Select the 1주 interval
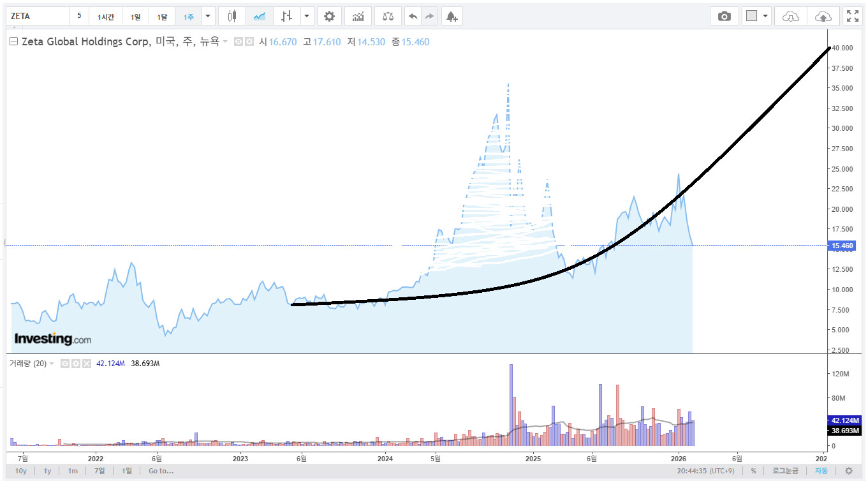This screenshot has height=481, width=868. tap(189, 16)
